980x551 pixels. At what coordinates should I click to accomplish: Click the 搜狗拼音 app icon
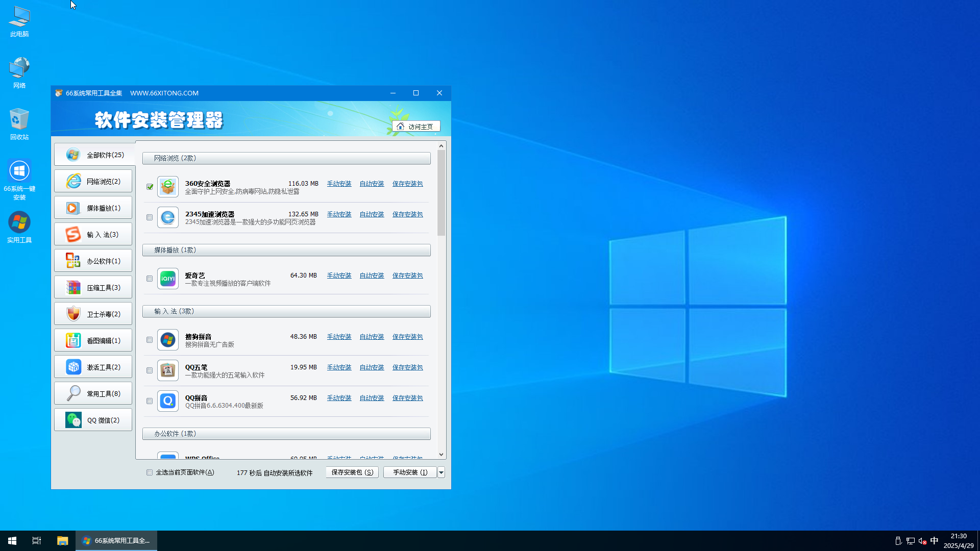(168, 340)
